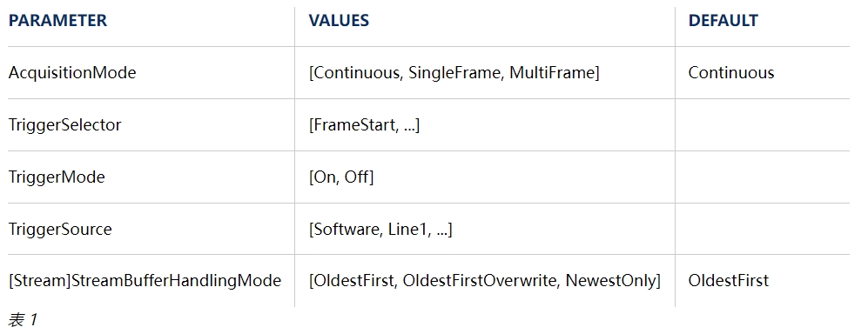
Task: Select the TriggerMode parameter name
Action: coord(57,177)
